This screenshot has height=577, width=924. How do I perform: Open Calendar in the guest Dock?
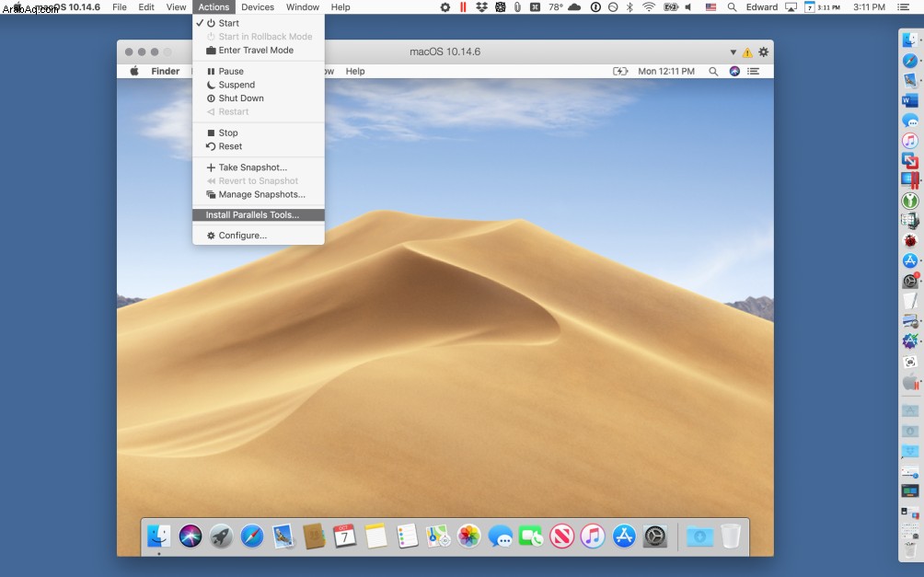pos(345,537)
